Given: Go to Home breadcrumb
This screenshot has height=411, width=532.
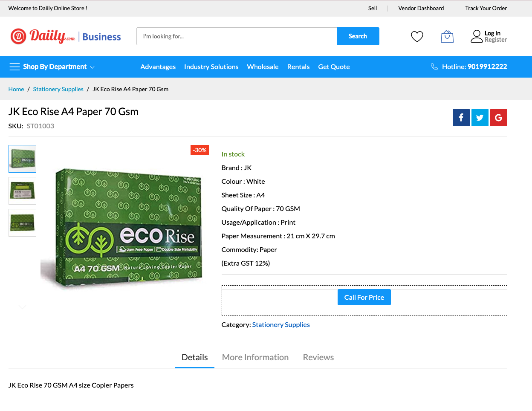Looking at the screenshot, I should 16,89.
